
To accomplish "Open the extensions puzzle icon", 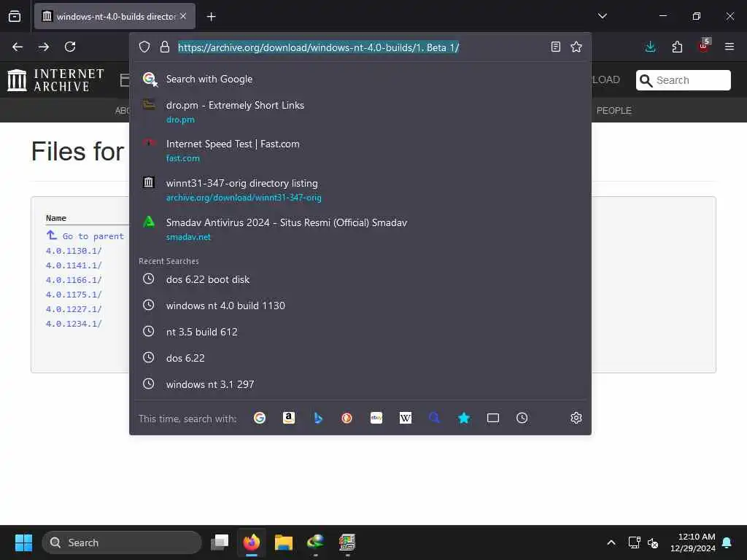I will (677, 47).
